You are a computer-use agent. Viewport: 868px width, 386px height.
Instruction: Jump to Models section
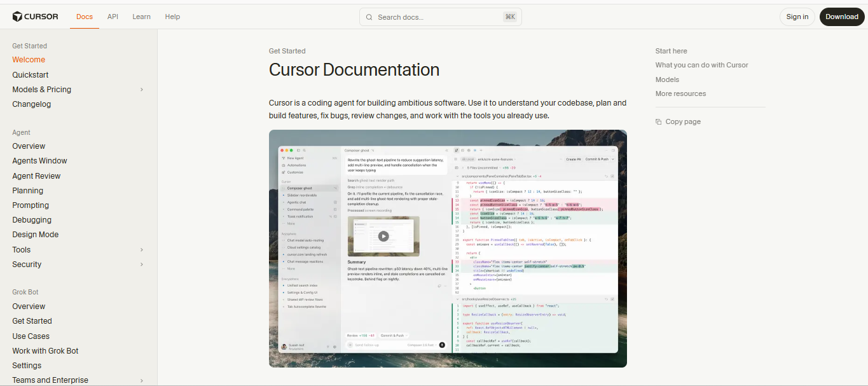667,79
